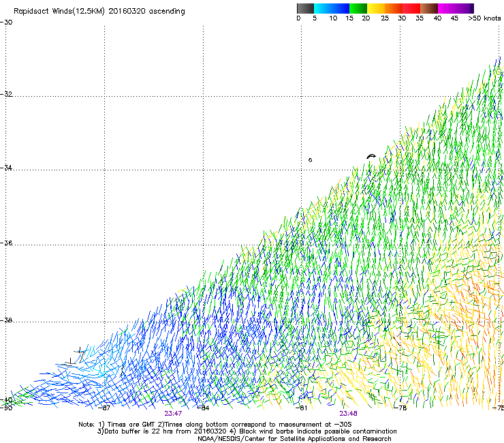This screenshot has width=504, height=443.
Task: Click the '-90' longitude label
Action: coord(6,408)
